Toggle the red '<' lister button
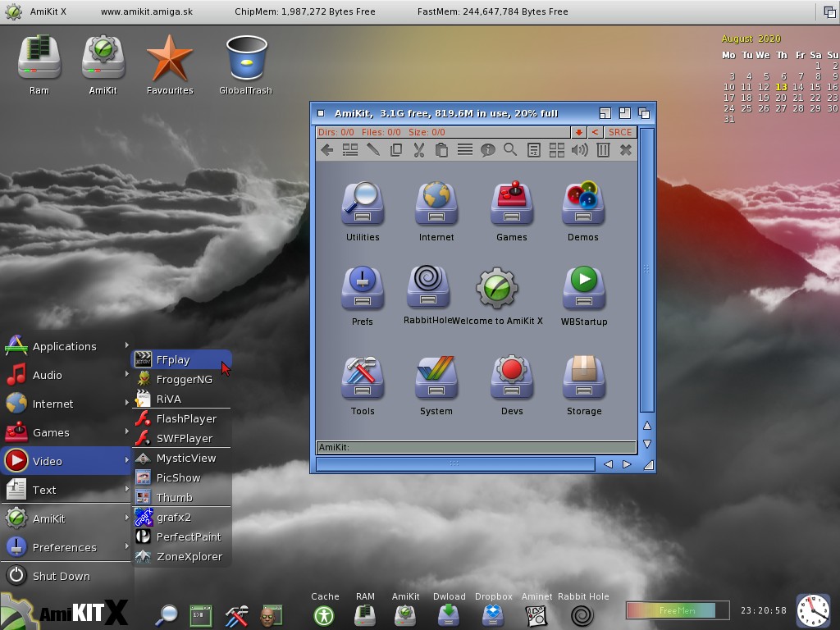The image size is (840, 630). [595, 132]
